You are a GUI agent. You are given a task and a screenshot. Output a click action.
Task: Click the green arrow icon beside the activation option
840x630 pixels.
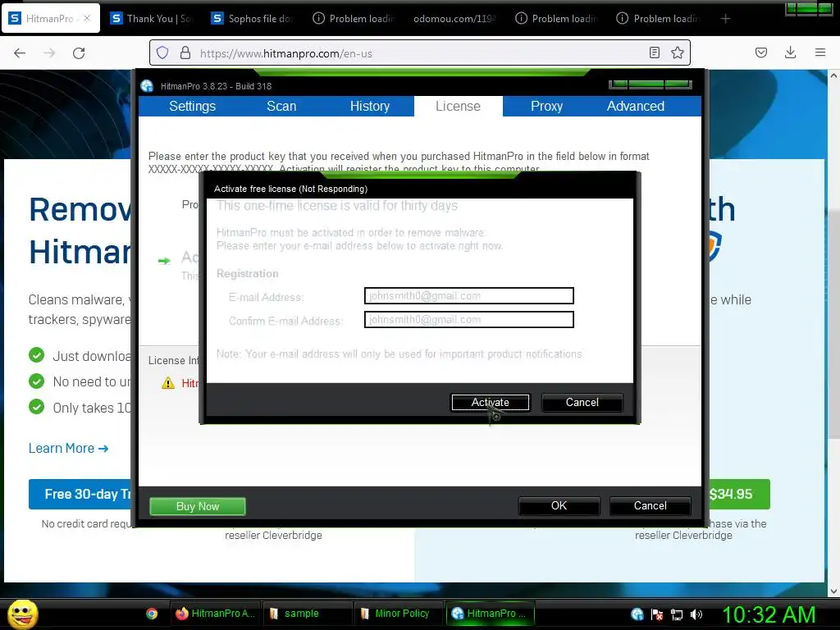[x=164, y=261]
